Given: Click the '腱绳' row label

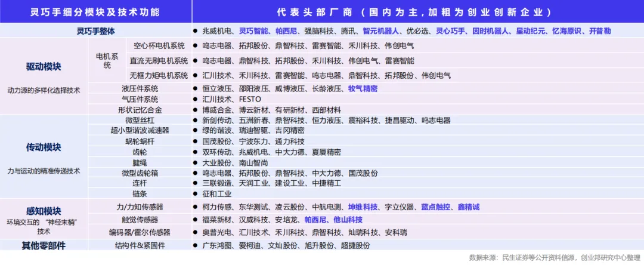Looking at the screenshot, I should [x=140, y=163].
